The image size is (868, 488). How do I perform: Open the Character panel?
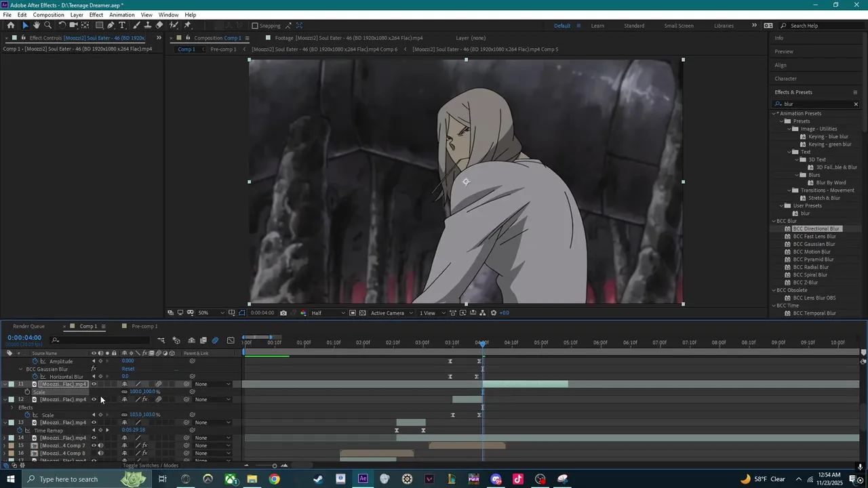[x=786, y=79]
